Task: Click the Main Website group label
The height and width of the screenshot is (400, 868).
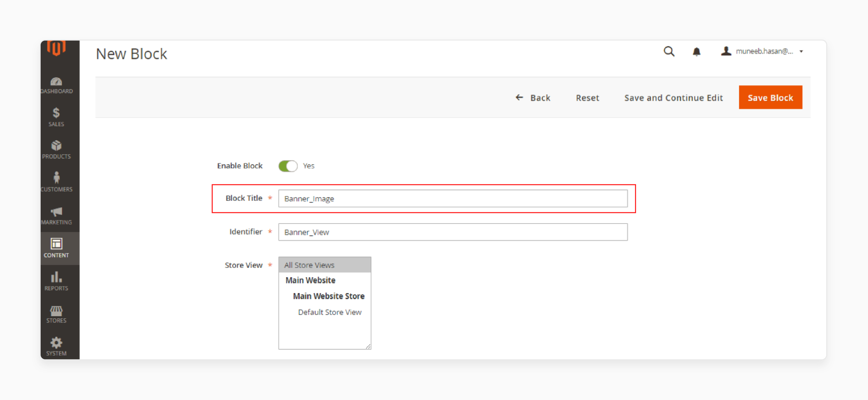Action: 310,280
